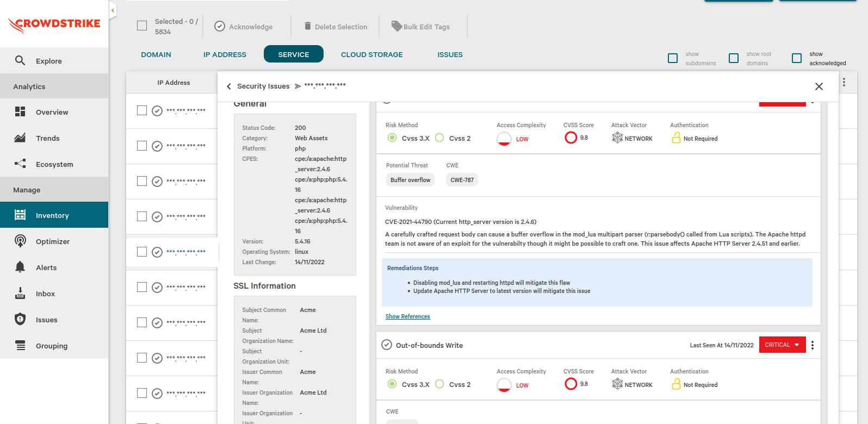Click the Show References link
Image resolution: width=868 pixels, height=424 pixels.
tap(407, 316)
